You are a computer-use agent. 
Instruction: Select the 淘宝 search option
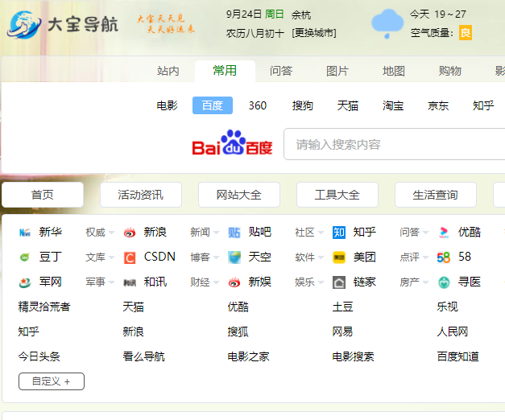point(393,105)
